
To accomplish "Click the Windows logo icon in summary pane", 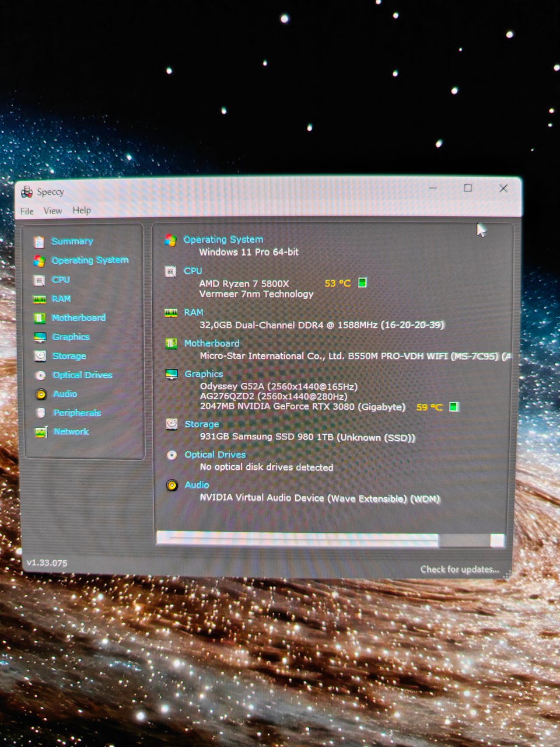I will [x=170, y=240].
